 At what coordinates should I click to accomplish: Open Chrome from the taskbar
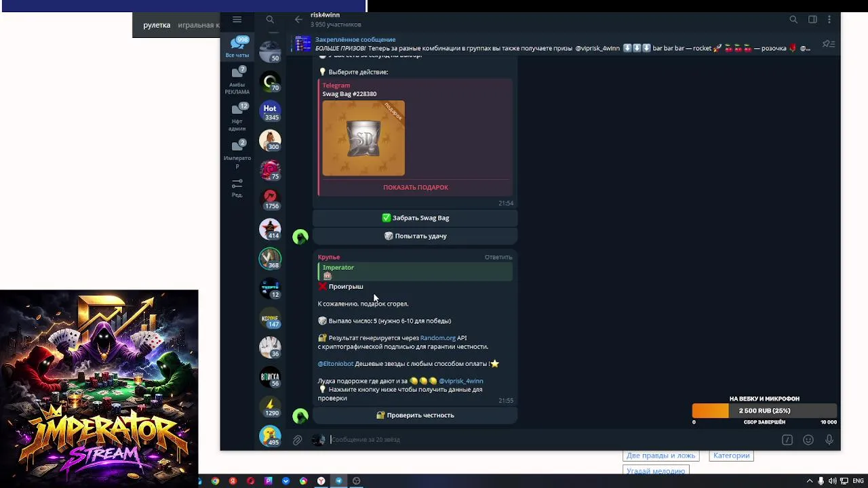coord(215,481)
